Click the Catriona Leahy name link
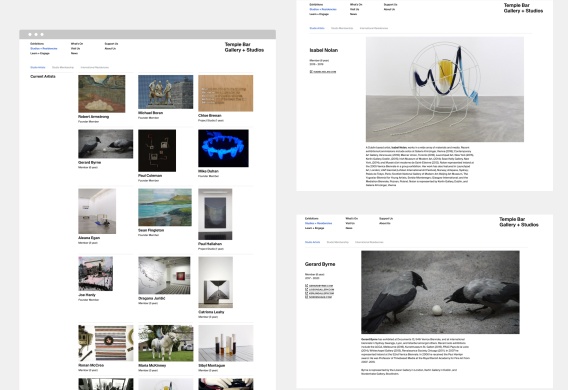The height and width of the screenshot is (390, 568). tap(211, 312)
